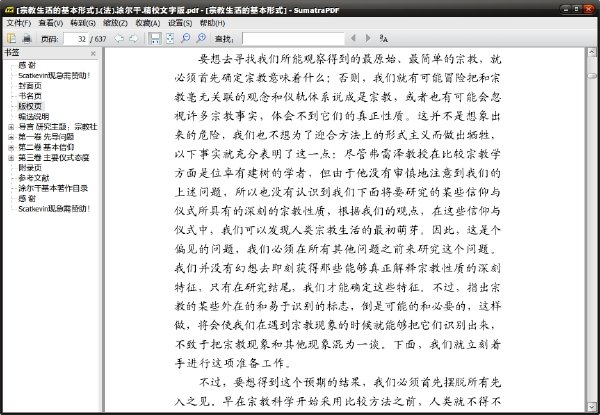Image resolution: width=600 pixels, height=415 pixels.
Task: Click the 页码 label in toolbar
Action: 49,39
